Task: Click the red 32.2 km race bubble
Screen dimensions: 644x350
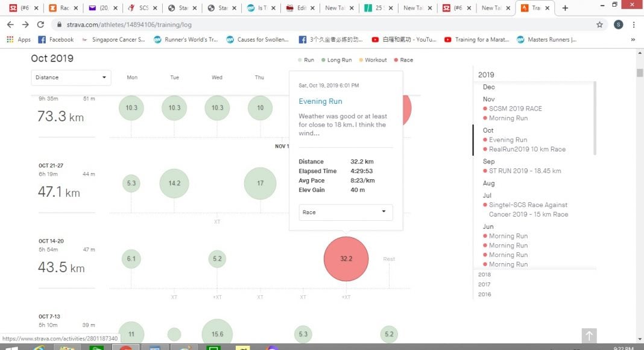Action: [346, 259]
